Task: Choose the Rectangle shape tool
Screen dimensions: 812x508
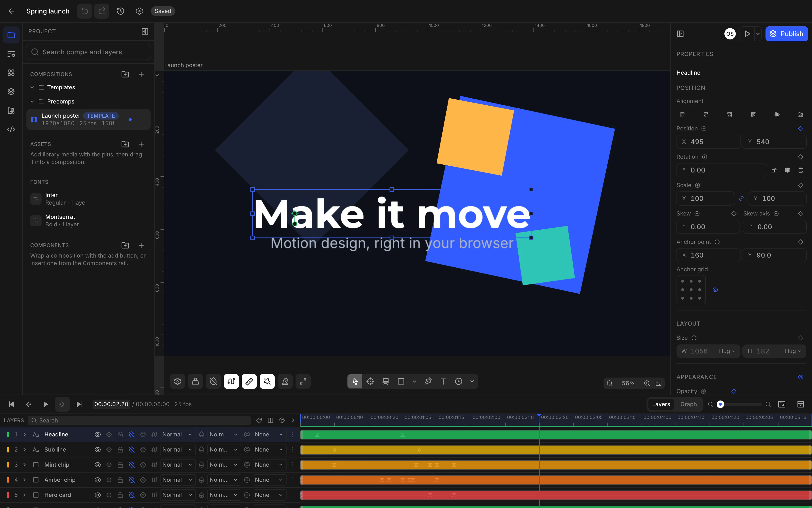Action: pos(401,381)
